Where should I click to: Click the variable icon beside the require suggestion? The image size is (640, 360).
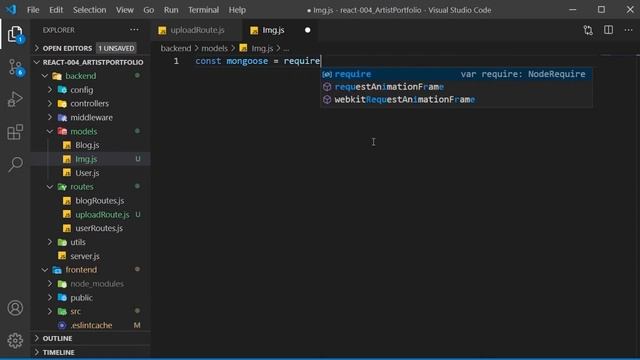pyautogui.click(x=327, y=74)
